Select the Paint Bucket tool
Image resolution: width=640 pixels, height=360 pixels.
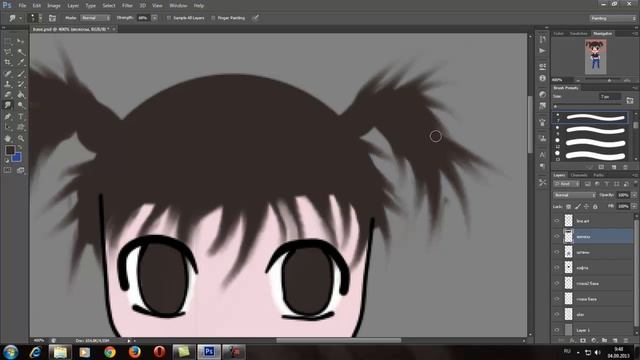[21, 95]
